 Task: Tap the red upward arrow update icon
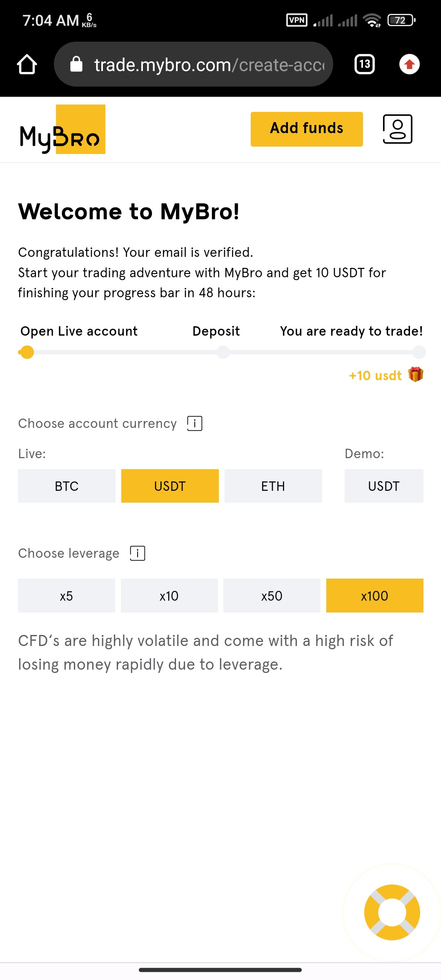410,64
